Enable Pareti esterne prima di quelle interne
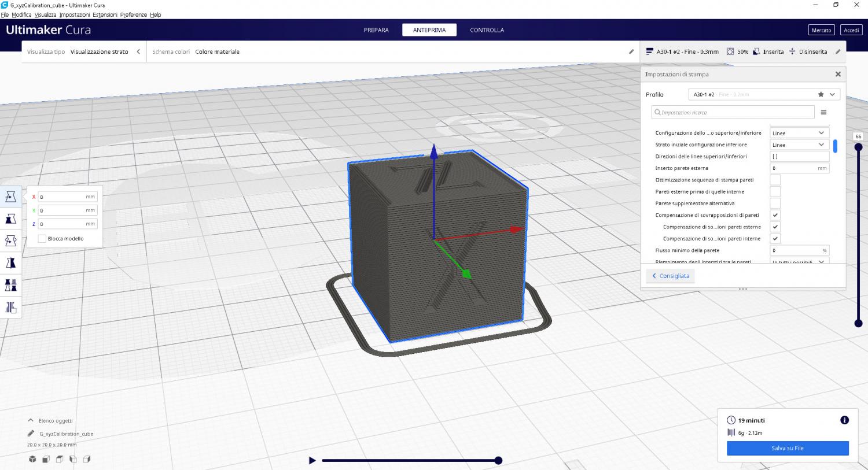The width and height of the screenshot is (868, 470). click(x=775, y=192)
